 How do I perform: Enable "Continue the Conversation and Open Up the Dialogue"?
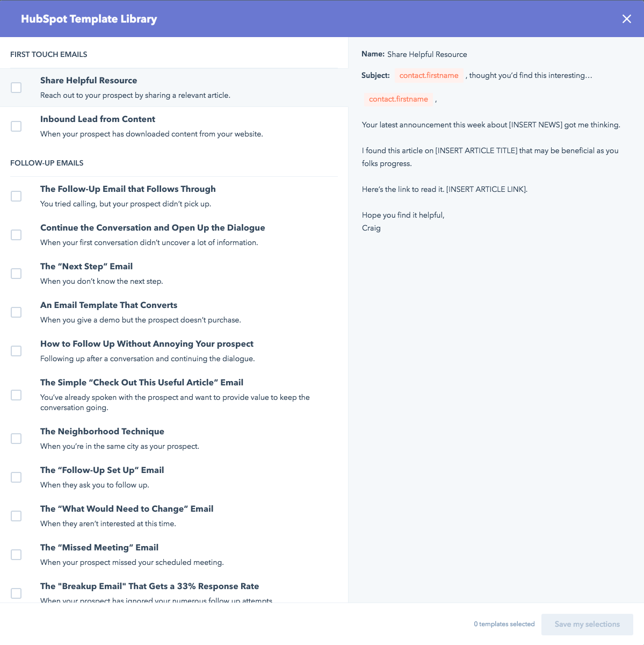point(16,235)
